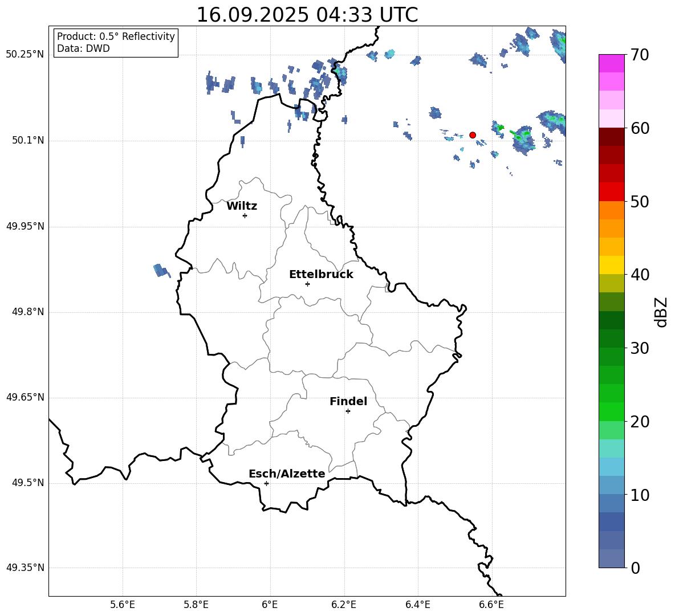Click the 50.1°N latitude label
This screenshot has height=616, width=675.
click(29, 141)
